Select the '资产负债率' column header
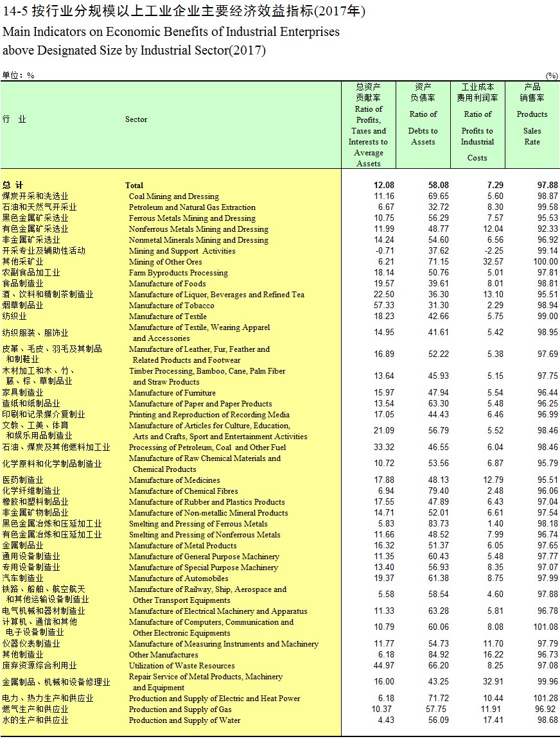The height and width of the screenshot is (748, 560). click(423, 92)
